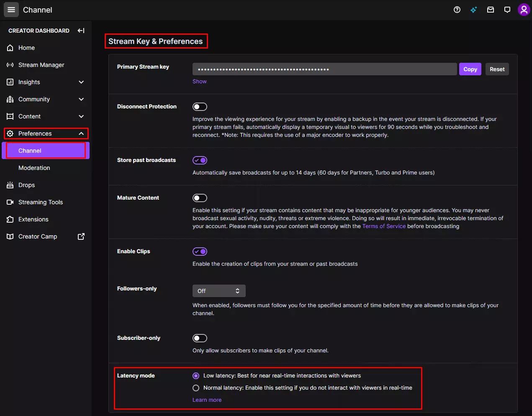The image size is (532, 416).
Task: Click the Creator Dashboard label
Action: (x=39, y=31)
